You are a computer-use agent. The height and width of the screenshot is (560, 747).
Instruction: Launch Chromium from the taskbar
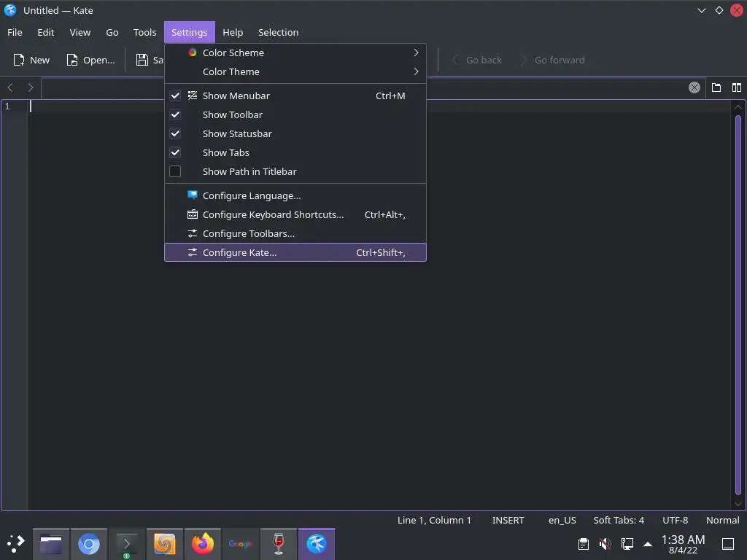[88, 544]
